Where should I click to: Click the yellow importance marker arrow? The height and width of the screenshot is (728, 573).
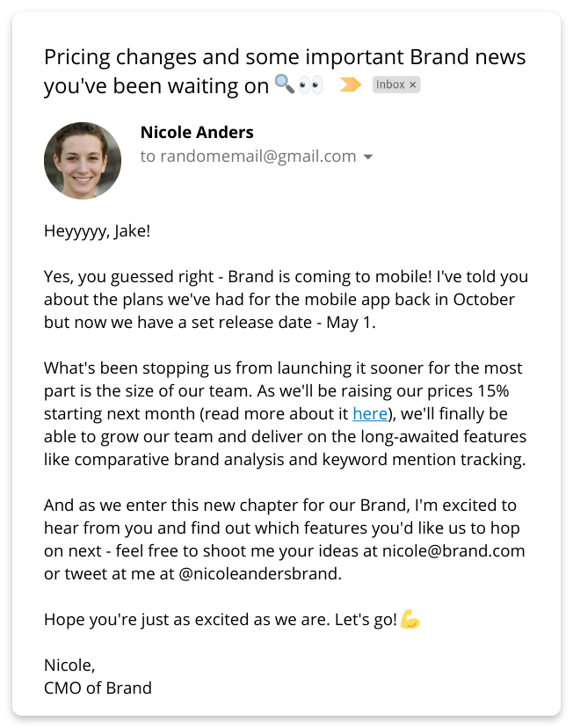(x=351, y=85)
